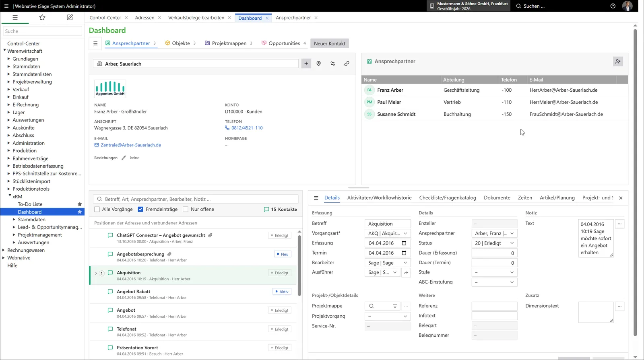This screenshot has height=360, width=644.
Task: Expand the Verkauf tree node
Action: point(8,89)
